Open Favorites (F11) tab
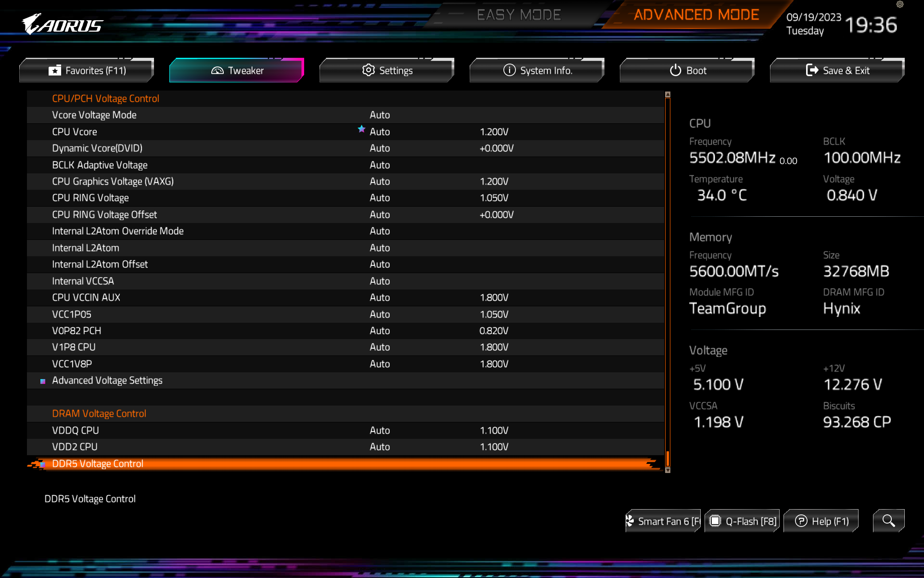 coord(87,70)
